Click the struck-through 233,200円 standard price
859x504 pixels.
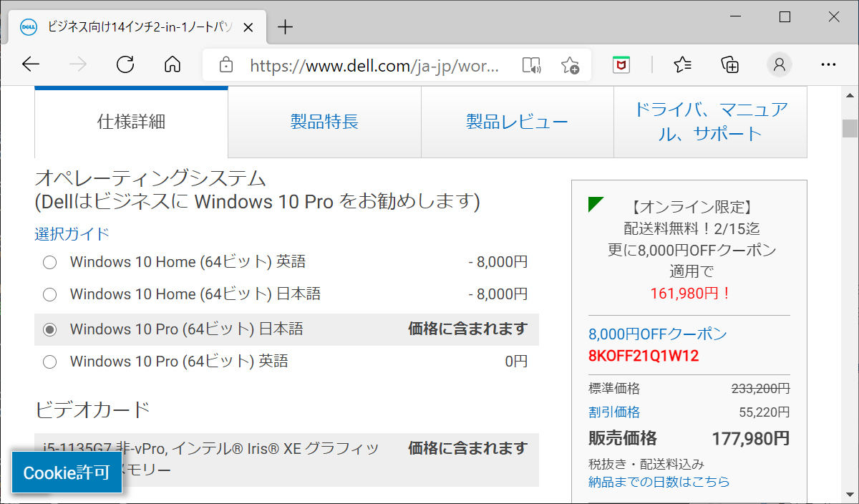point(760,389)
